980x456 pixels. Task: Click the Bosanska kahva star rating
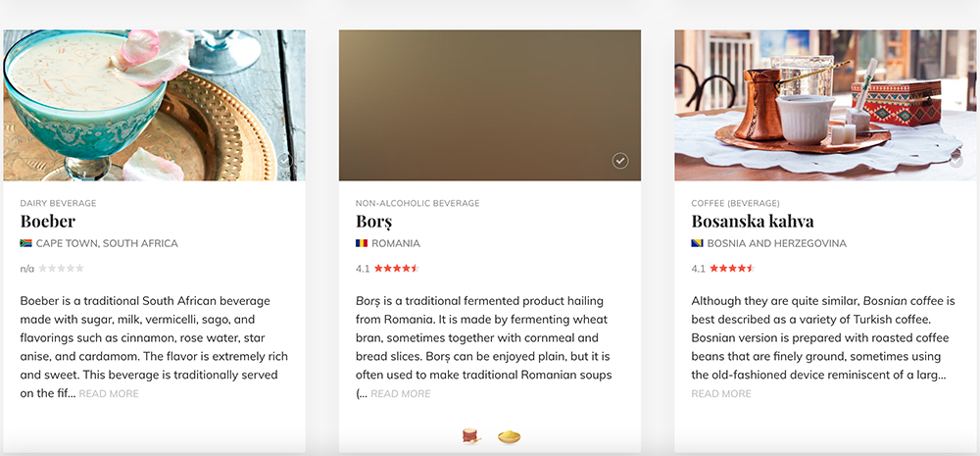tap(732, 269)
